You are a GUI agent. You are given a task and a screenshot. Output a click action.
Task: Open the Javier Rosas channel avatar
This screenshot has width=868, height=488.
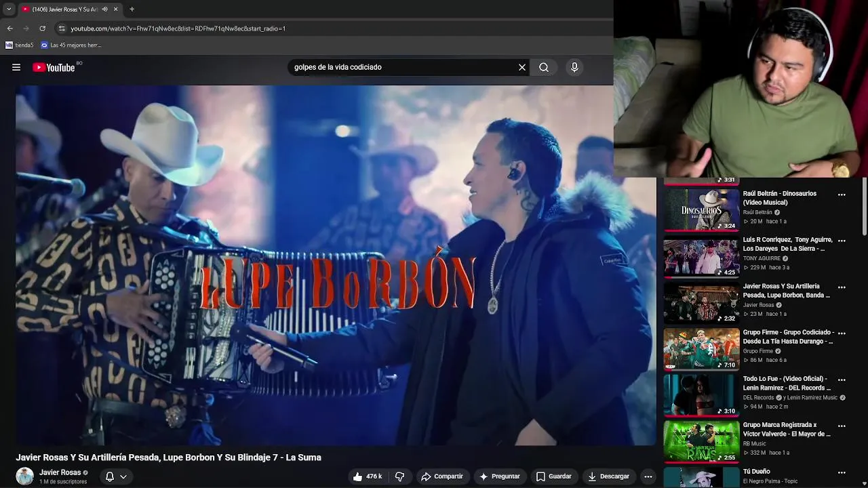tap(25, 476)
